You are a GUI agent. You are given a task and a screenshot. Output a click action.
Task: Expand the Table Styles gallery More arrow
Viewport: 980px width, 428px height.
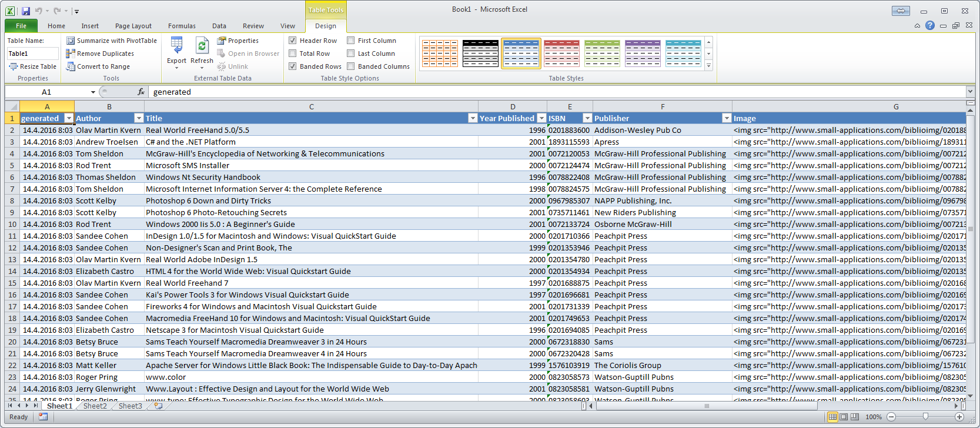pyautogui.click(x=709, y=66)
